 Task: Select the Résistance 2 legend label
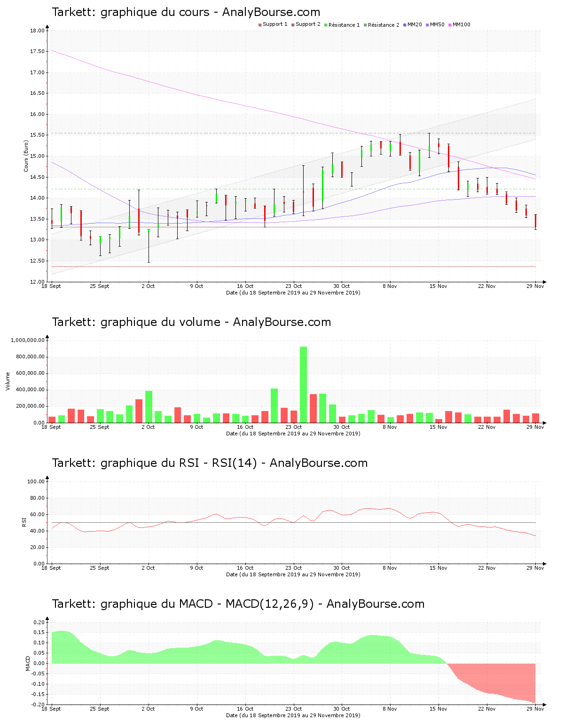click(x=384, y=25)
